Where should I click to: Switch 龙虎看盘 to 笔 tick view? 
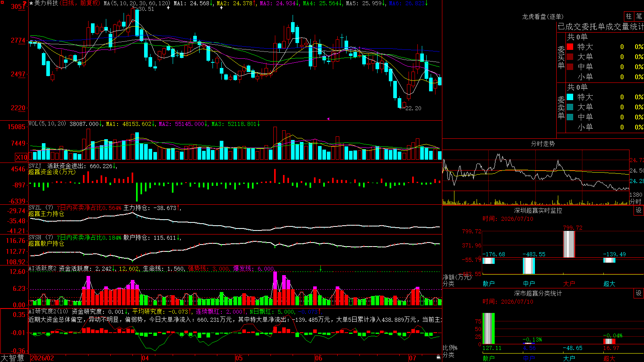tap(639, 16)
